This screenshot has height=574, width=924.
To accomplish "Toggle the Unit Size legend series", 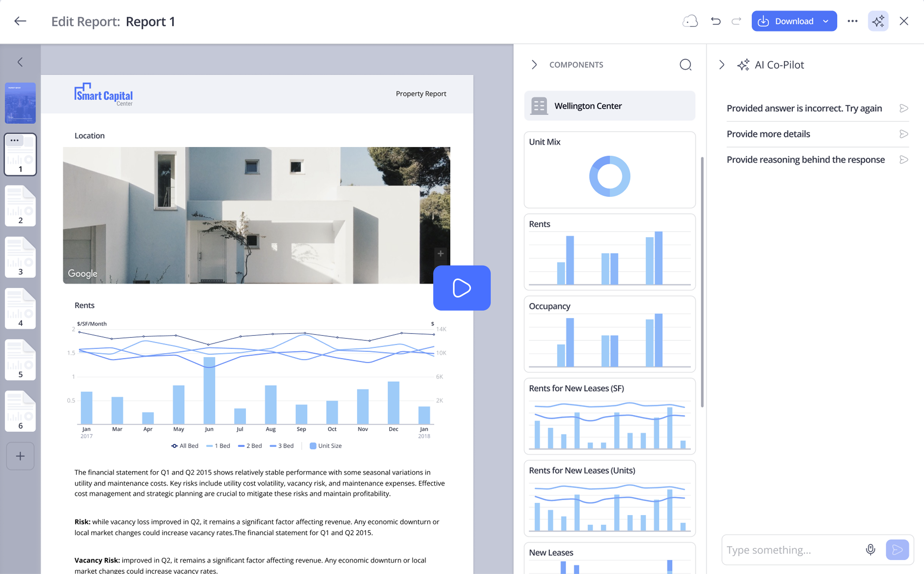I will 326,446.
